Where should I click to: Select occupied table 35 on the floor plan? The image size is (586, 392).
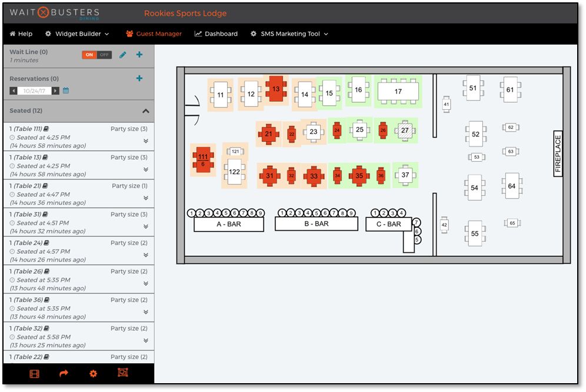coord(359,176)
